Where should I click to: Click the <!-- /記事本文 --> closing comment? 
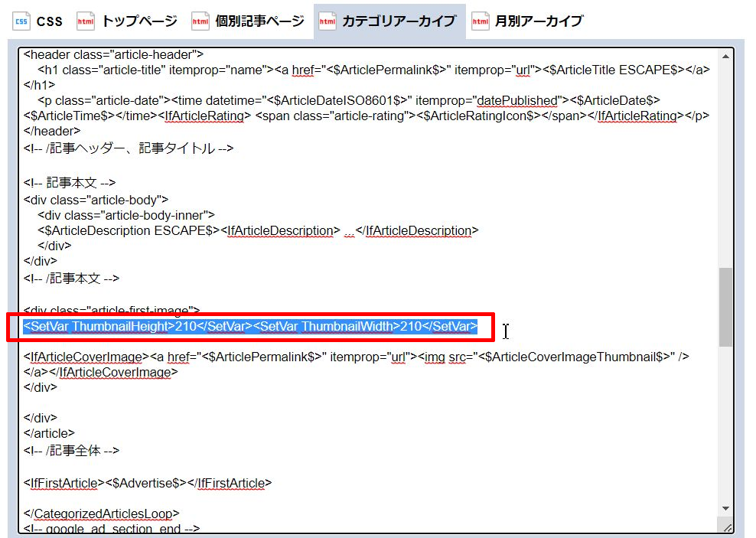(71, 278)
